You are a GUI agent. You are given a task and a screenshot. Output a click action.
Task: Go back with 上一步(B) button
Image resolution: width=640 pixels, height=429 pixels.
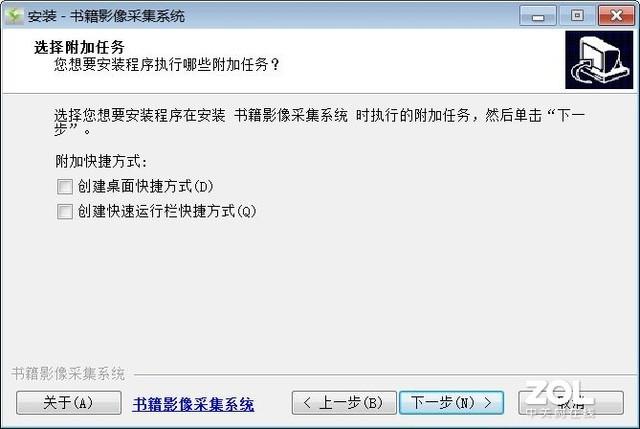(344, 403)
